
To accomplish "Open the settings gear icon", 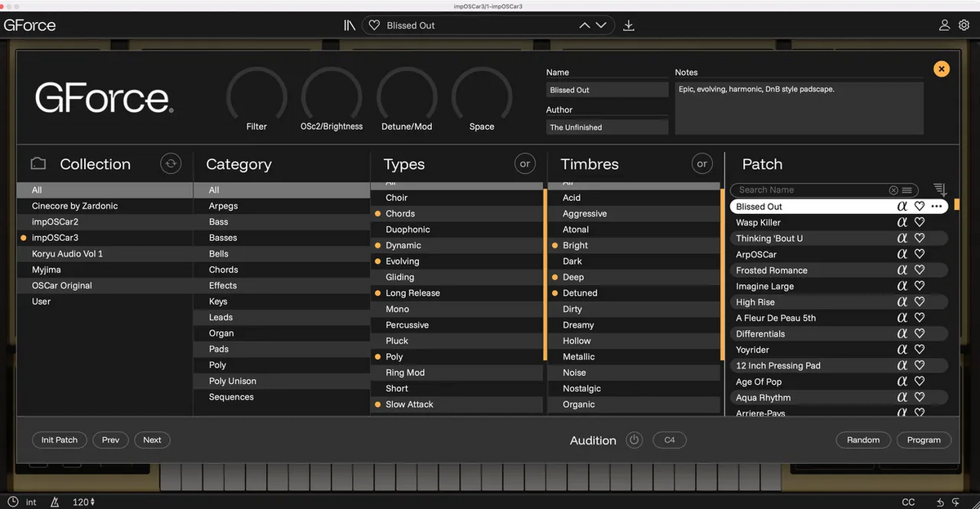I will click(x=964, y=25).
